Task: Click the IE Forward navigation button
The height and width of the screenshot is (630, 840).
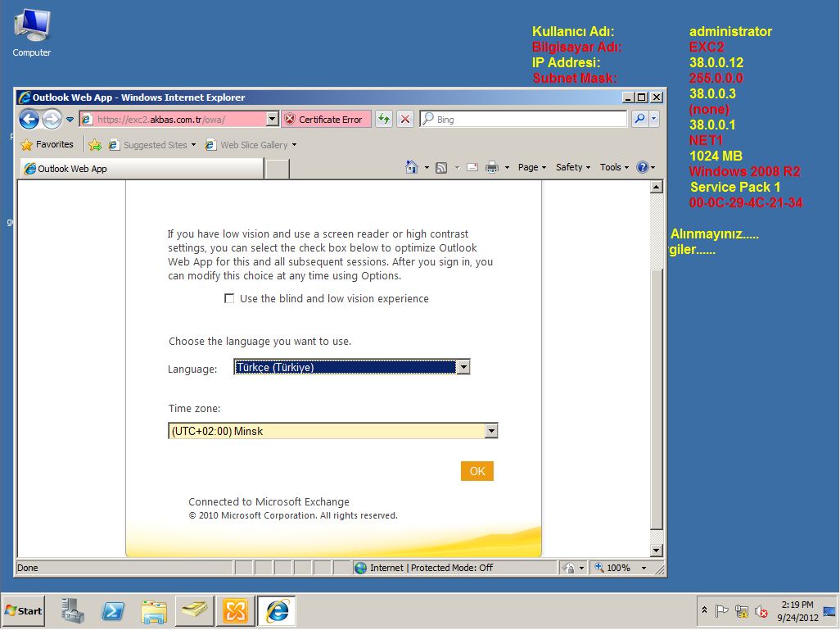Action: (x=52, y=119)
